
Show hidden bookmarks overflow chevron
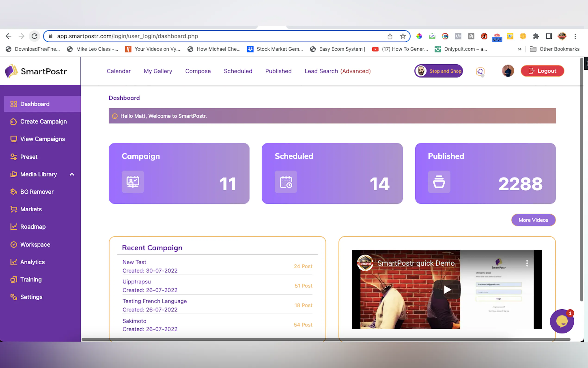519,49
